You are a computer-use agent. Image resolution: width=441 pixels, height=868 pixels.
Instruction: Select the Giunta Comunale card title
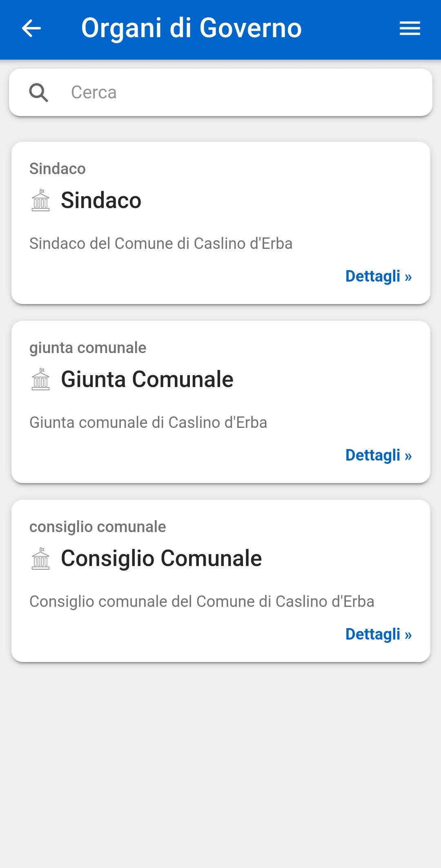pos(147,379)
